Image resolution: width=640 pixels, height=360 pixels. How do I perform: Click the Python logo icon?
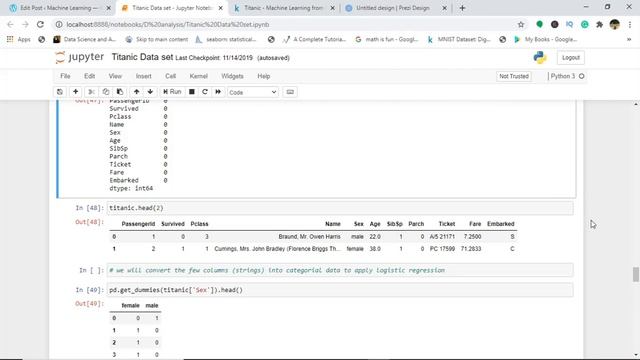pyautogui.click(x=540, y=58)
